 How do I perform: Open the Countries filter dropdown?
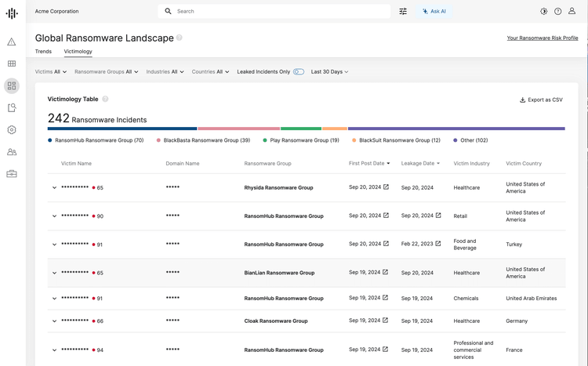pos(210,72)
